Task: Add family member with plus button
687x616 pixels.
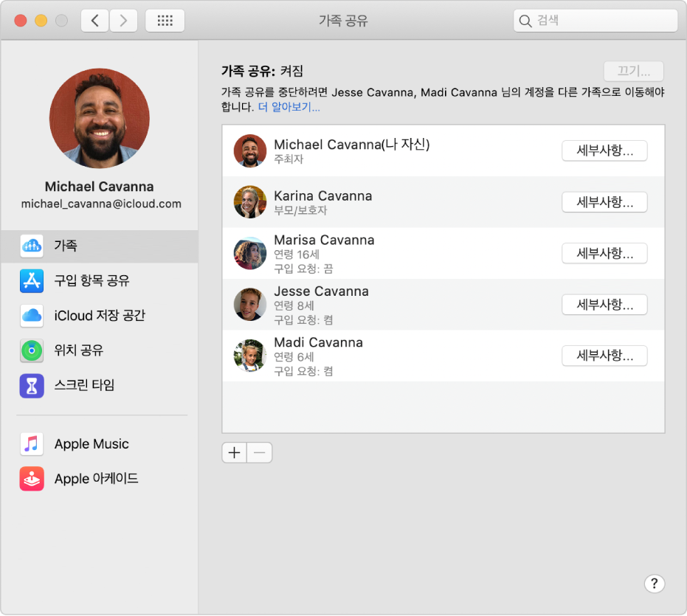Action: point(235,452)
